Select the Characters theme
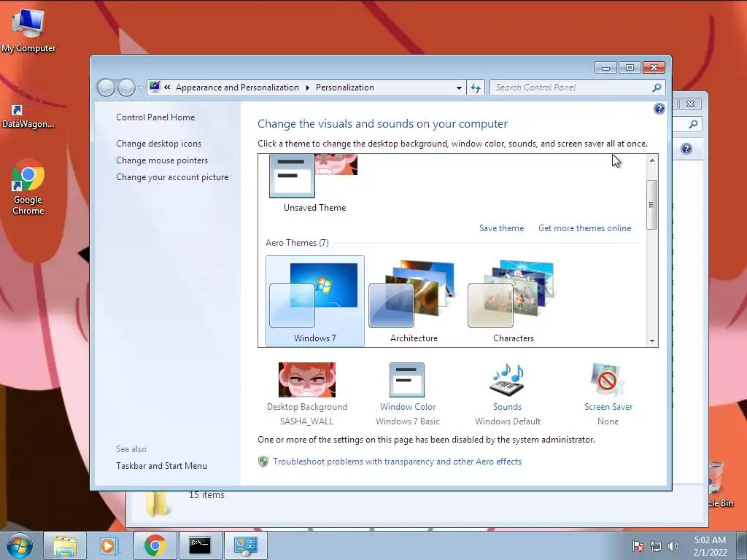The width and height of the screenshot is (747, 560). pos(513,301)
